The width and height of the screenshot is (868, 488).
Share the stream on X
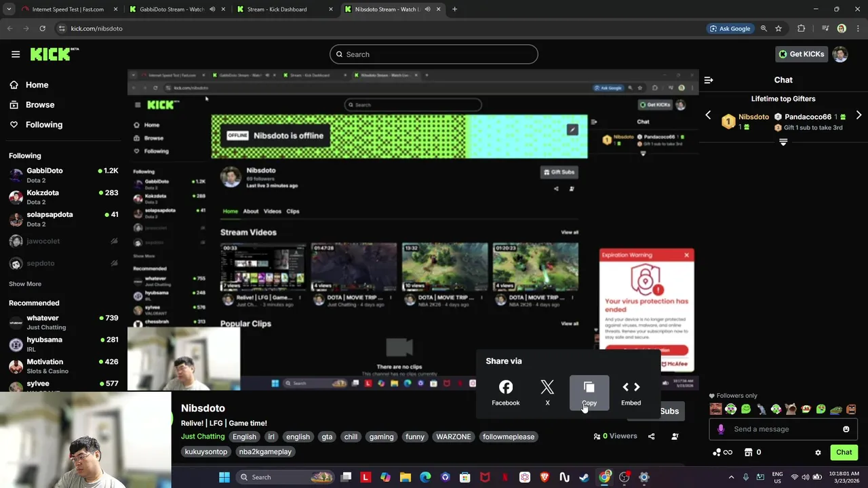[547, 392]
